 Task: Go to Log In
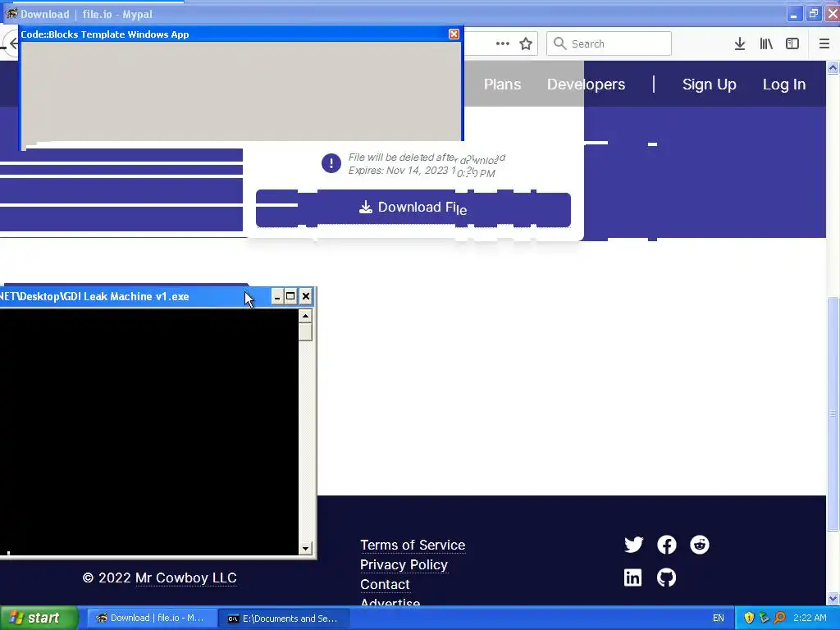pyautogui.click(x=783, y=84)
